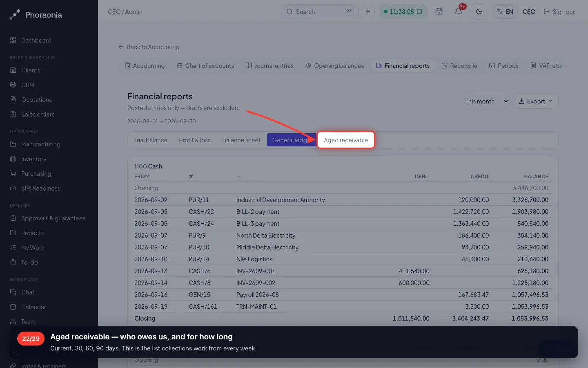Toggle dark mode moon icon
This screenshot has width=588, height=368.
[479, 11]
